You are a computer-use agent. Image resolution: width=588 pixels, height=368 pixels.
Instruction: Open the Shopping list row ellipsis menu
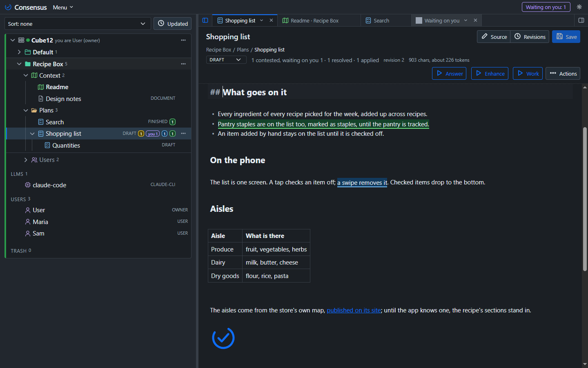[x=183, y=133]
